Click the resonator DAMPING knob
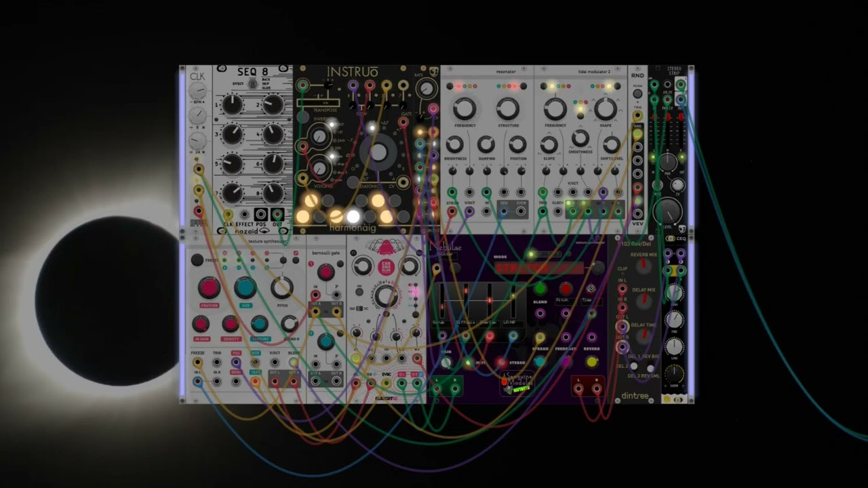Image resolution: width=868 pixels, height=488 pixels. click(486, 144)
